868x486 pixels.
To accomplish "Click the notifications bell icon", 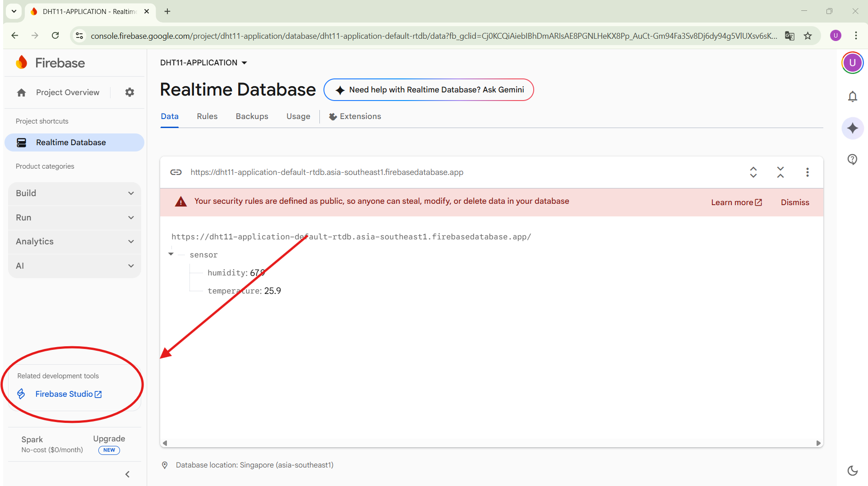I will click(x=852, y=96).
